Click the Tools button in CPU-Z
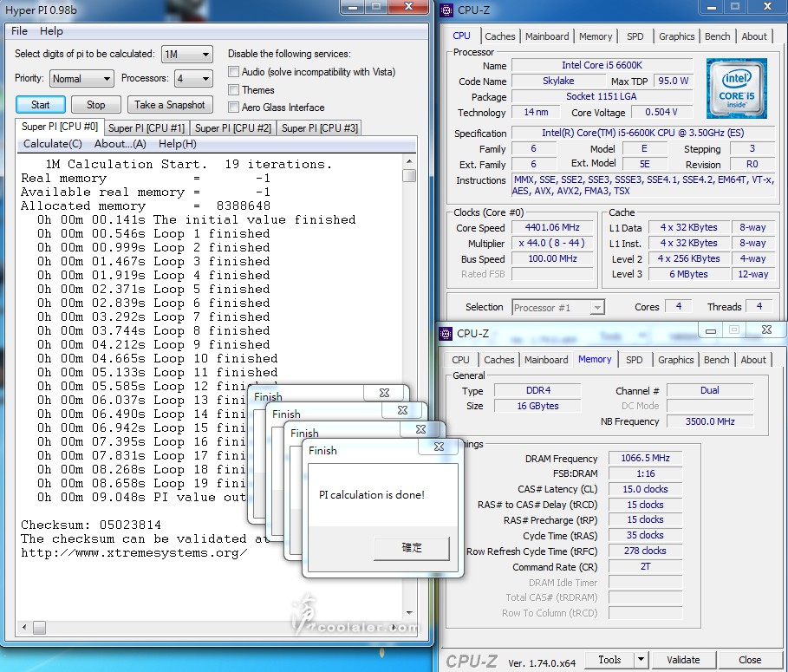Image resolution: width=788 pixels, height=672 pixels. [x=609, y=660]
